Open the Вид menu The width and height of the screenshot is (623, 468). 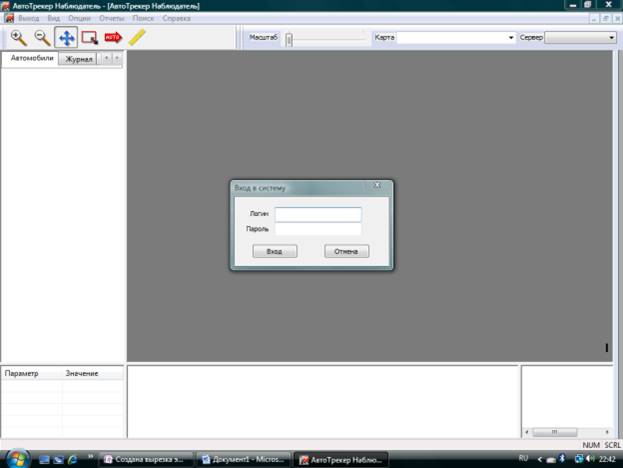coord(53,18)
